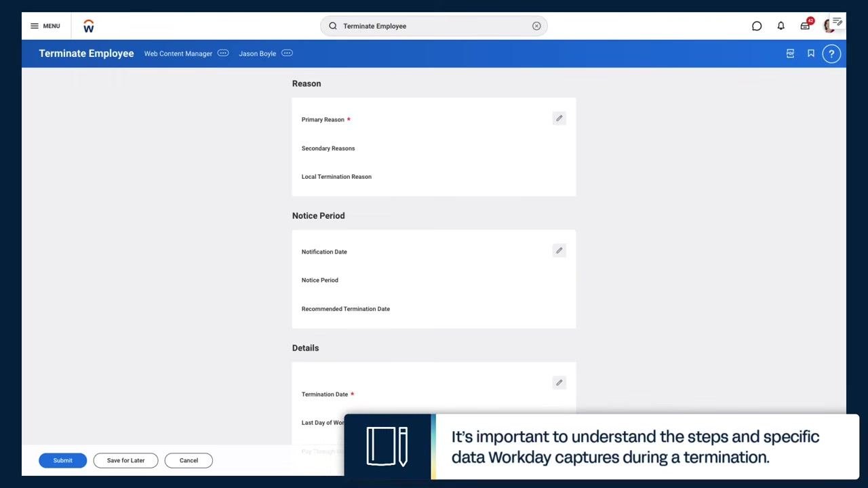
Task: Open the user profile avatar
Action: [829, 26]
